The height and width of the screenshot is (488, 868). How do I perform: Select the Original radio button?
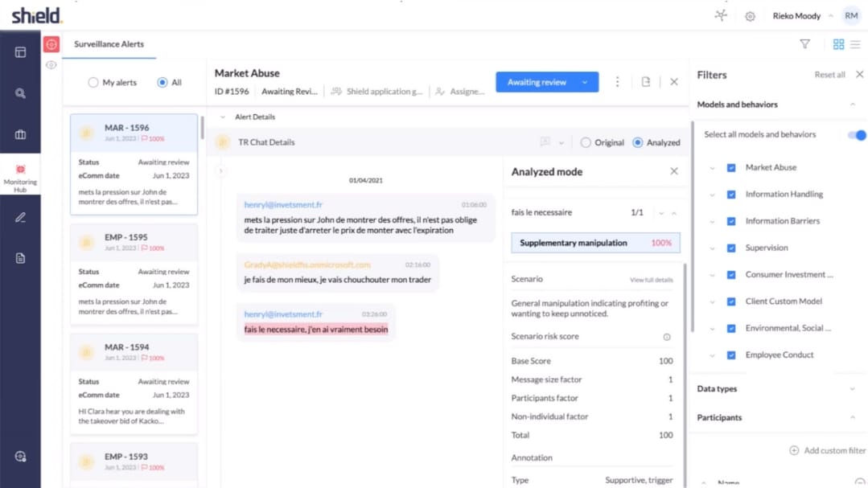586,142
